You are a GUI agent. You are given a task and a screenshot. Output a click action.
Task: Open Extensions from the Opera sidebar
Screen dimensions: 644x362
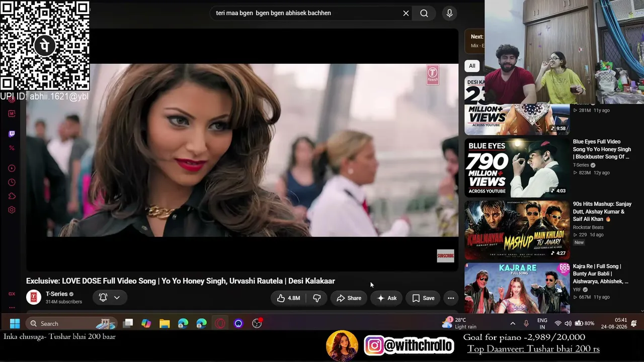click(12, 196)
